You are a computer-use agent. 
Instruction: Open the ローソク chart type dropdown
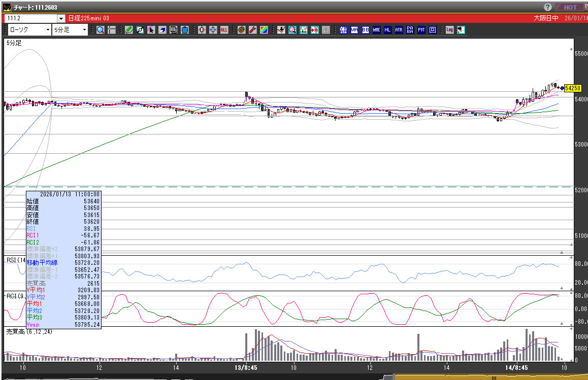pyautogui.click(x=48, y=30)
